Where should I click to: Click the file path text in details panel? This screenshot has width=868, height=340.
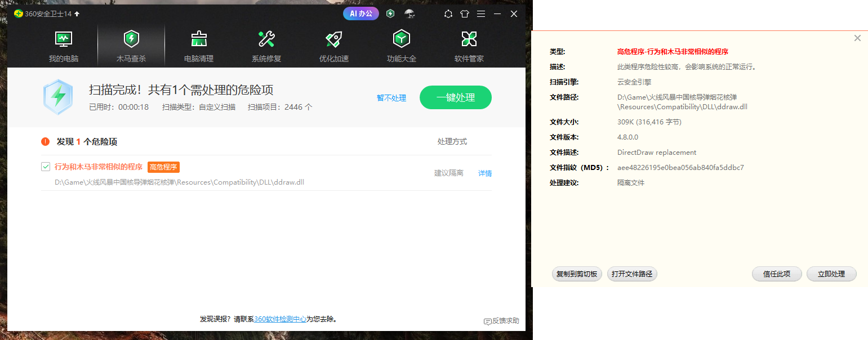click(x=682, y=102)
